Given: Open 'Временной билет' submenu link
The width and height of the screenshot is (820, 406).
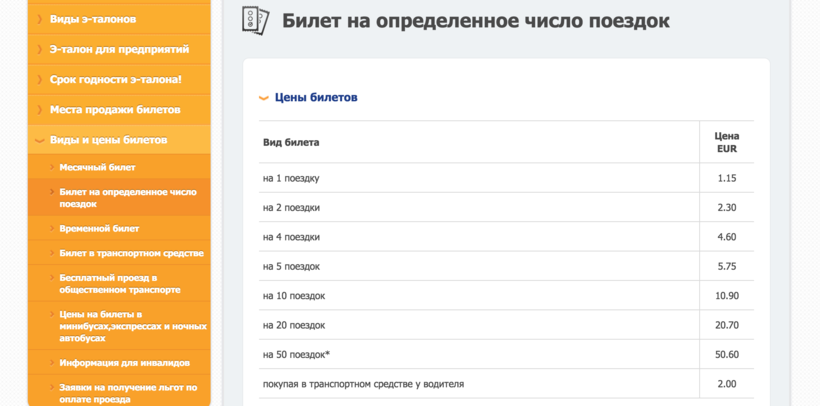Looking at the screenshot, I should [x=99, y=228].
